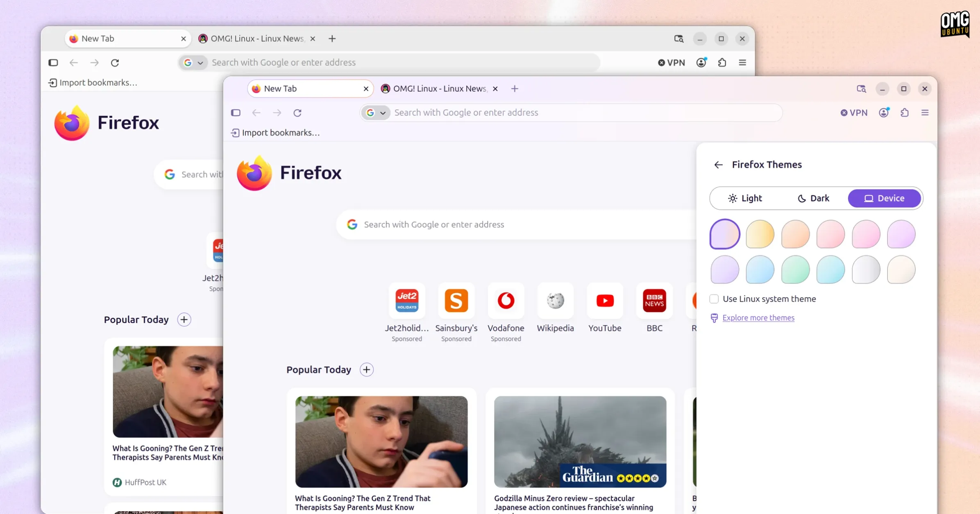Go back from Firefox Themes panel
980x514 pixels.
(718, 165)
